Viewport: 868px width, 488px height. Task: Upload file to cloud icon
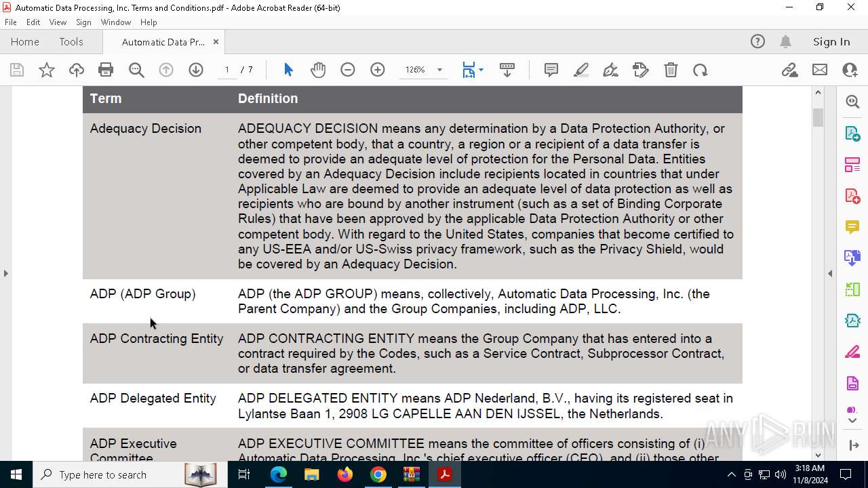77,70
